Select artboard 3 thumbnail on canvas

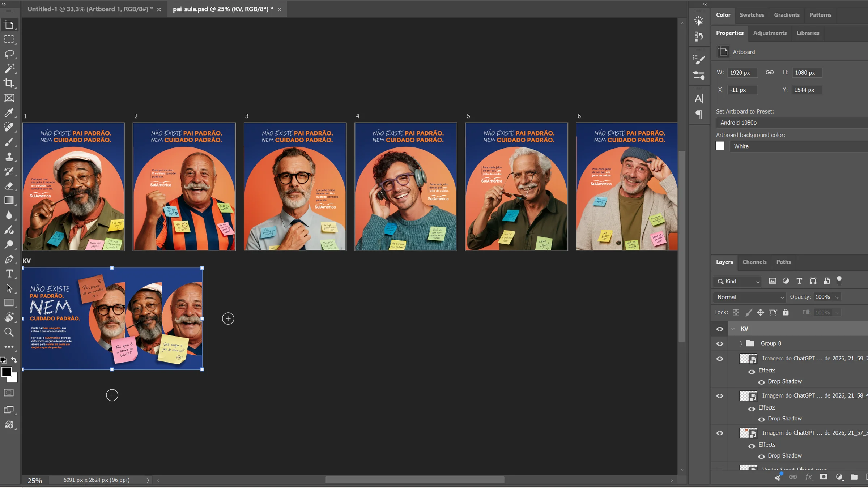click(295, 187)
